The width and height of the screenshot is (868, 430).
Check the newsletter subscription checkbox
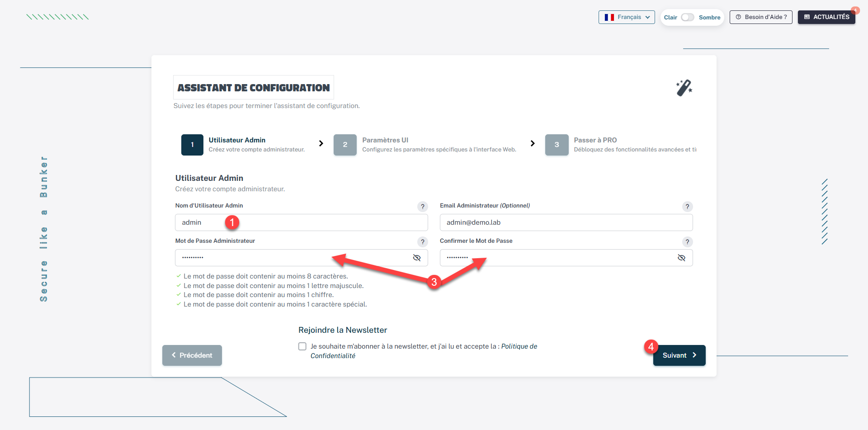coord(302,346)
